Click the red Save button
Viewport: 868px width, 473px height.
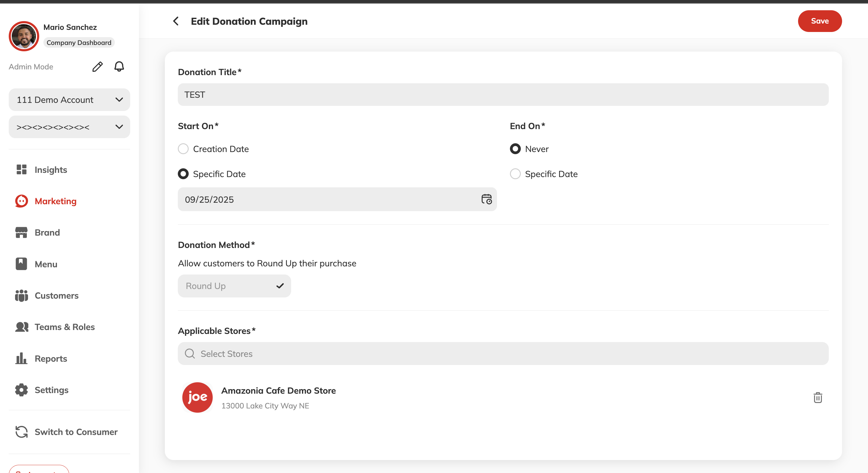(x=819, y=21)
